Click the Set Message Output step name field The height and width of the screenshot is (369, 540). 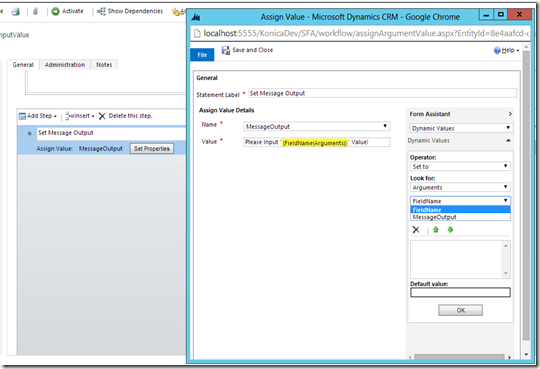111,133
